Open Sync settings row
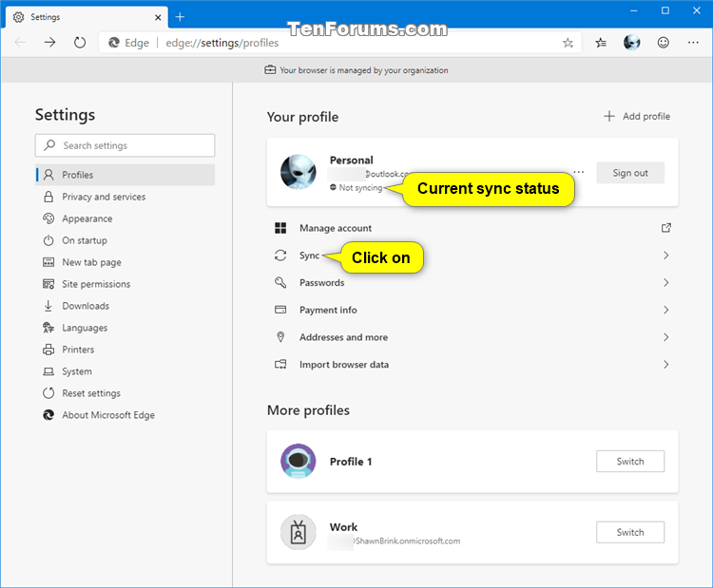 pos(472,256)
